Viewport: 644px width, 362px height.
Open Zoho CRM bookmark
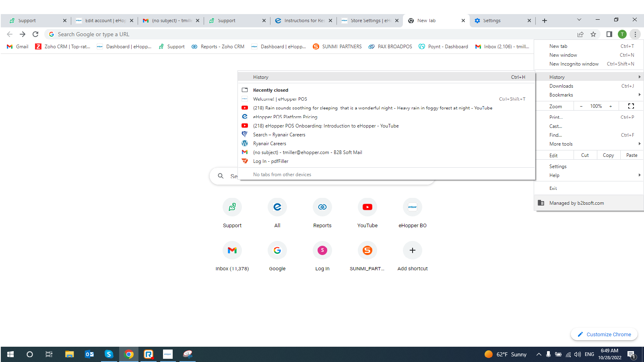point(63,47)
